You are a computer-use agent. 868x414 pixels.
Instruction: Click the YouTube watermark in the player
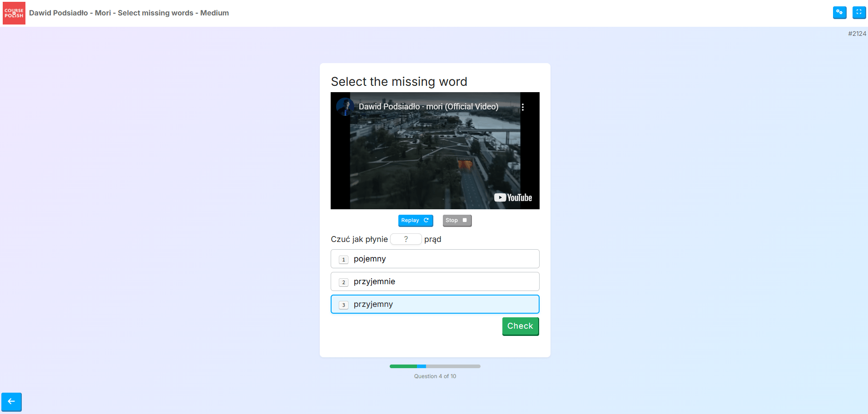tap(513, 197)
